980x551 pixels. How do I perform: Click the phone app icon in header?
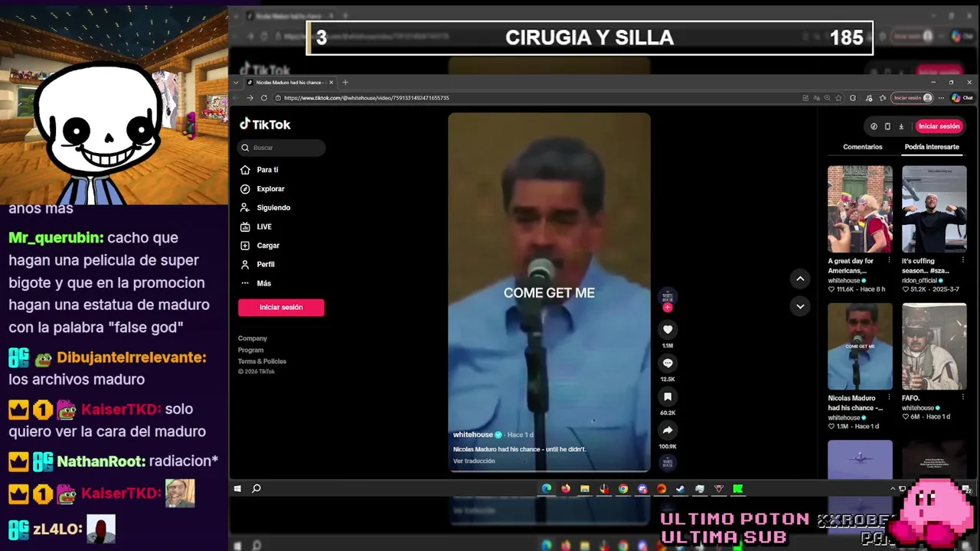(x=887, y=126)
